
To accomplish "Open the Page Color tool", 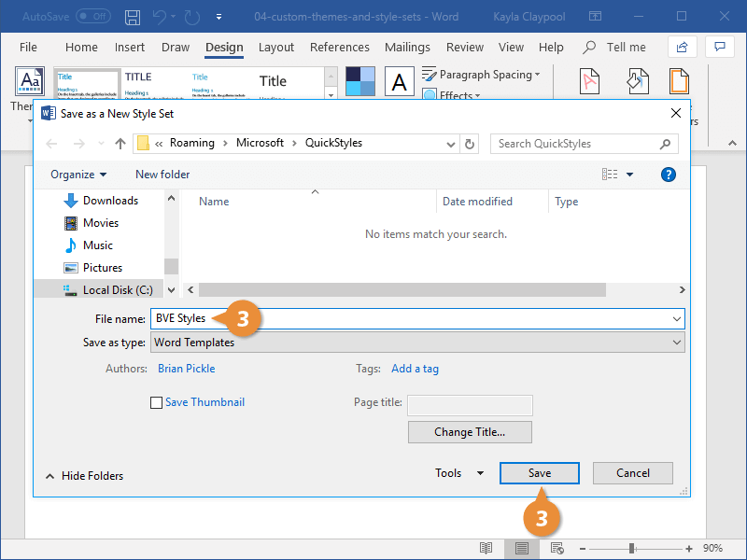I will click(637, 81).
